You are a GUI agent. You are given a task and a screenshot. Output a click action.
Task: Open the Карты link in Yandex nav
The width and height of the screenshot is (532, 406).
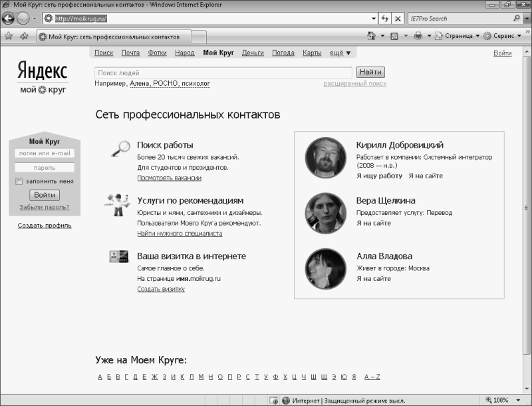[x=312, y=53]
